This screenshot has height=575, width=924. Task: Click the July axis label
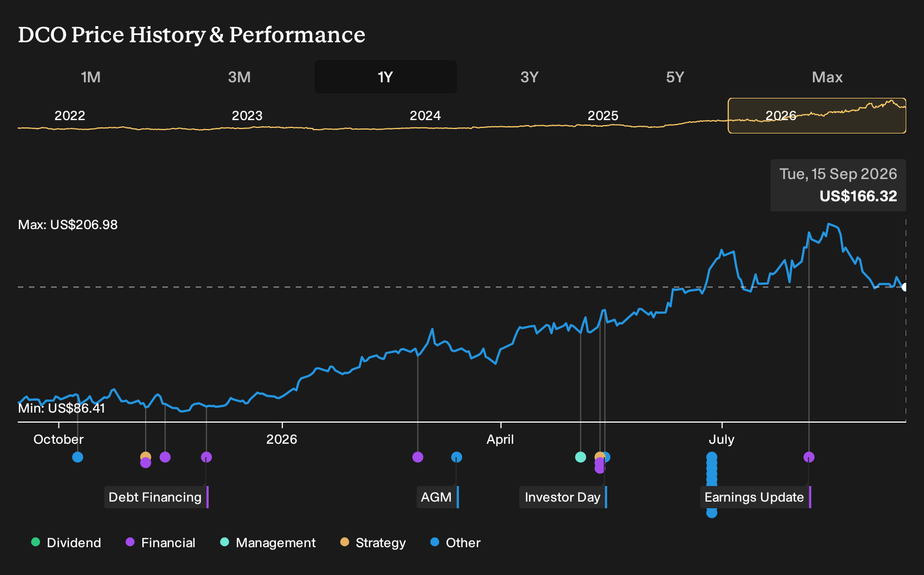[x=722, y=439]
